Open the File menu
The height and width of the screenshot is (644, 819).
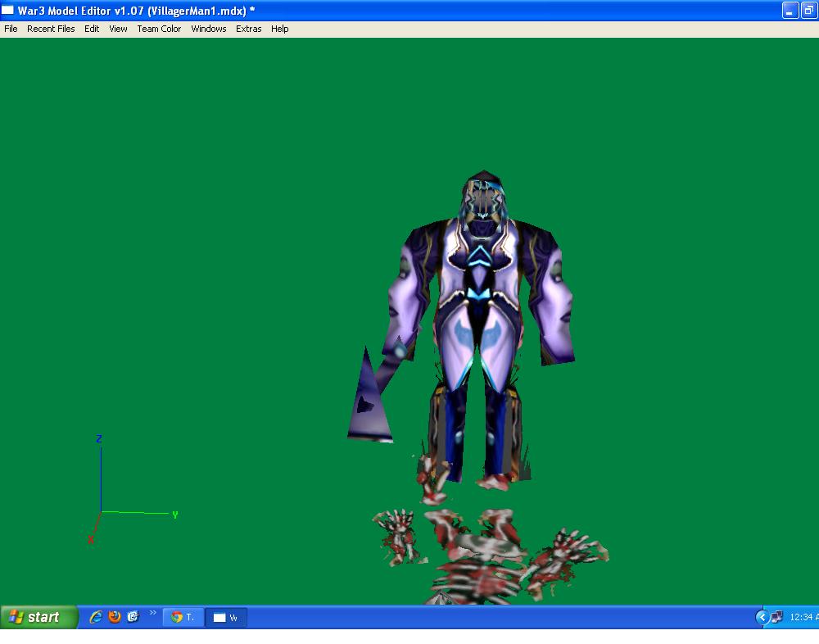coord(11,29)
